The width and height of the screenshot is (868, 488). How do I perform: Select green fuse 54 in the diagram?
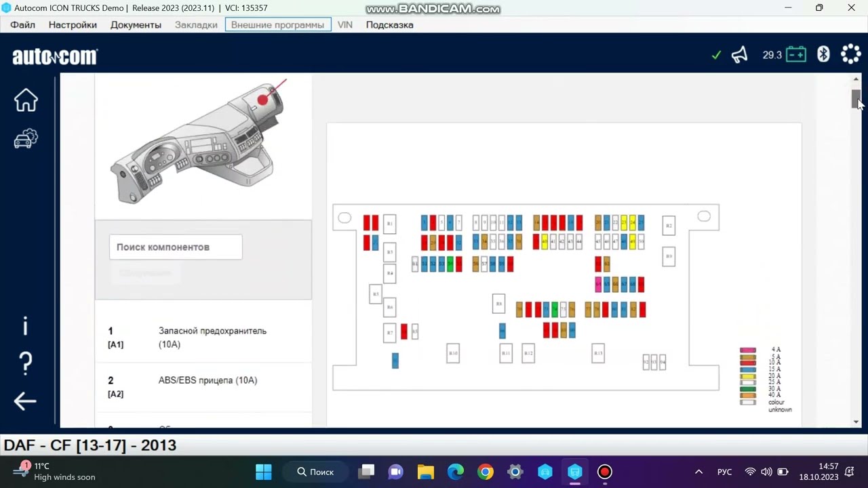click(450, 264)
